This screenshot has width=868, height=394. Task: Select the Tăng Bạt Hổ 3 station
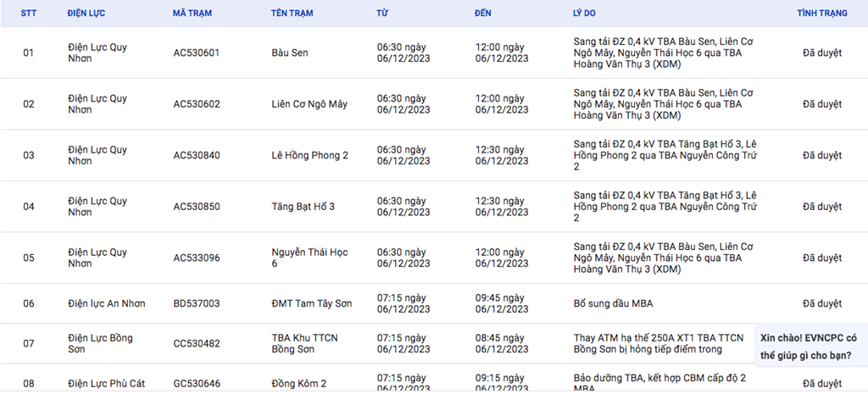(x=303, y=207)
